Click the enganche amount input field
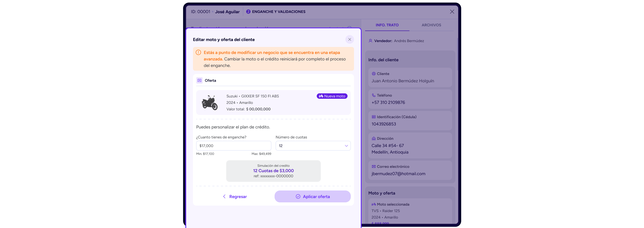Screen dimensions: 644x228 [233, 146]
